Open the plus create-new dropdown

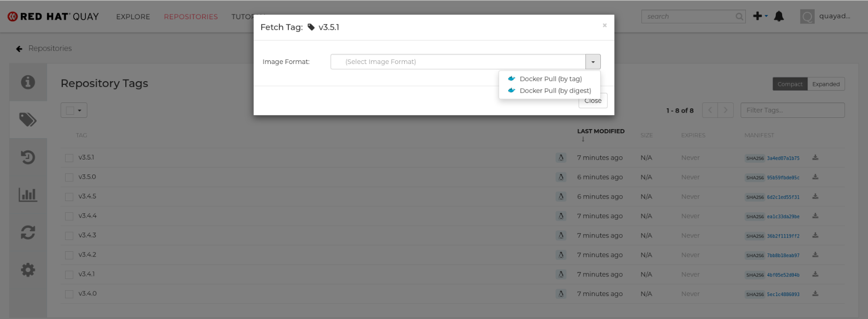point(760,17)
